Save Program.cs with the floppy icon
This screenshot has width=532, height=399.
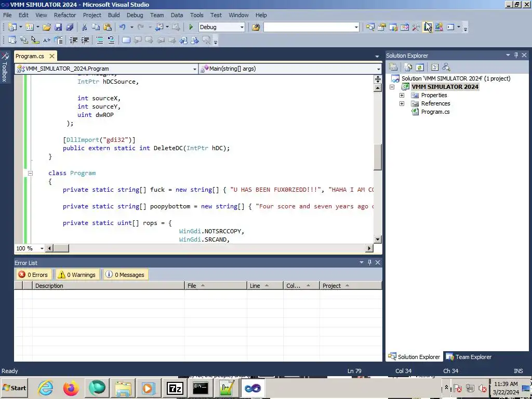coord(58,27)
